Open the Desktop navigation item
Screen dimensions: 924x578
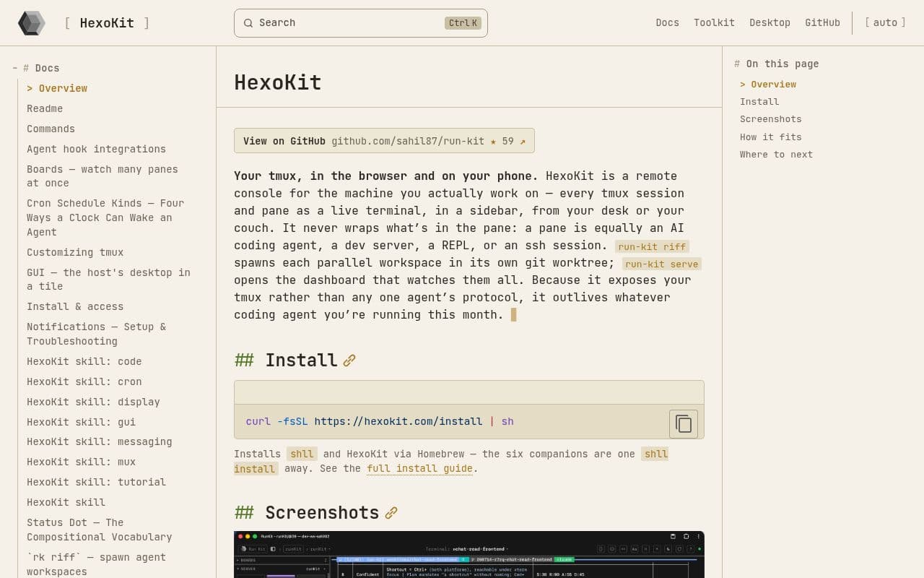click(x=770, y=23)
